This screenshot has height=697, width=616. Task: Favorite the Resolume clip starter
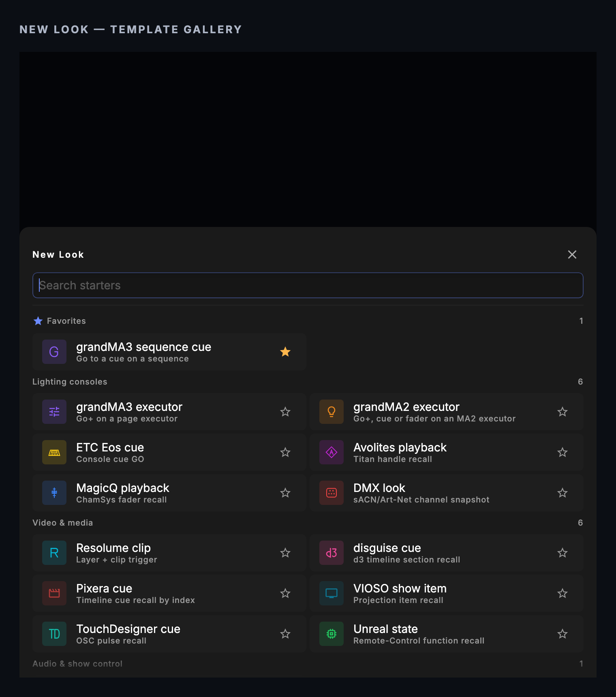(285, 553)
